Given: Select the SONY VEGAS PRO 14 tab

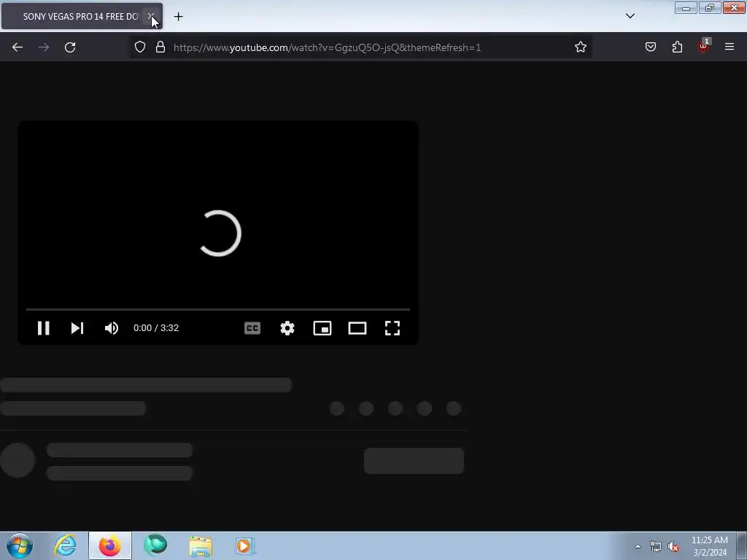Looking at the screenshot, I should (x=82, y=17).
